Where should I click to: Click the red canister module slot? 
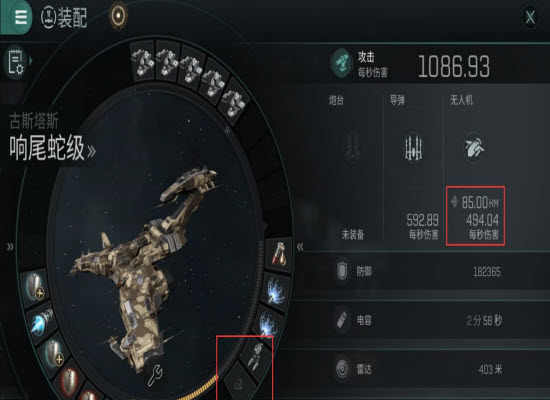pyautogui.click(x=279, y=255)
